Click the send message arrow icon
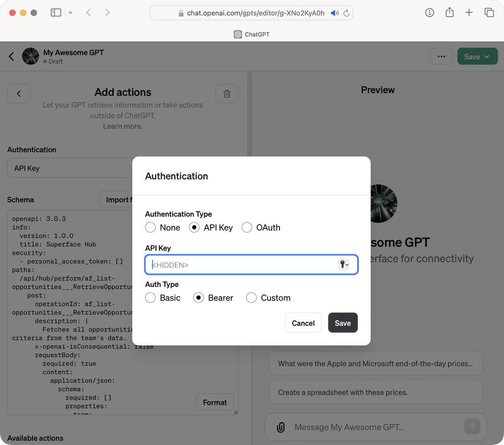504x445 pixels. click(472, 427)
